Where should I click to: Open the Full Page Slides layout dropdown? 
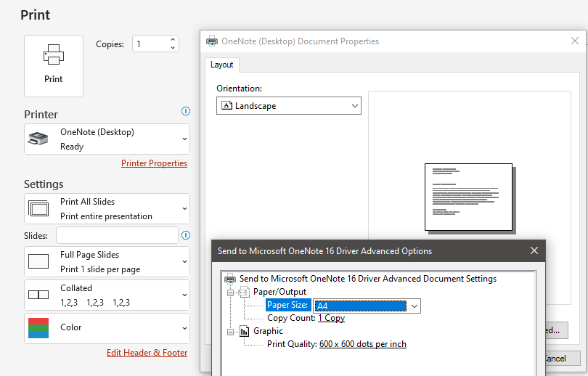pyautogui.click(x=107, y=261)
